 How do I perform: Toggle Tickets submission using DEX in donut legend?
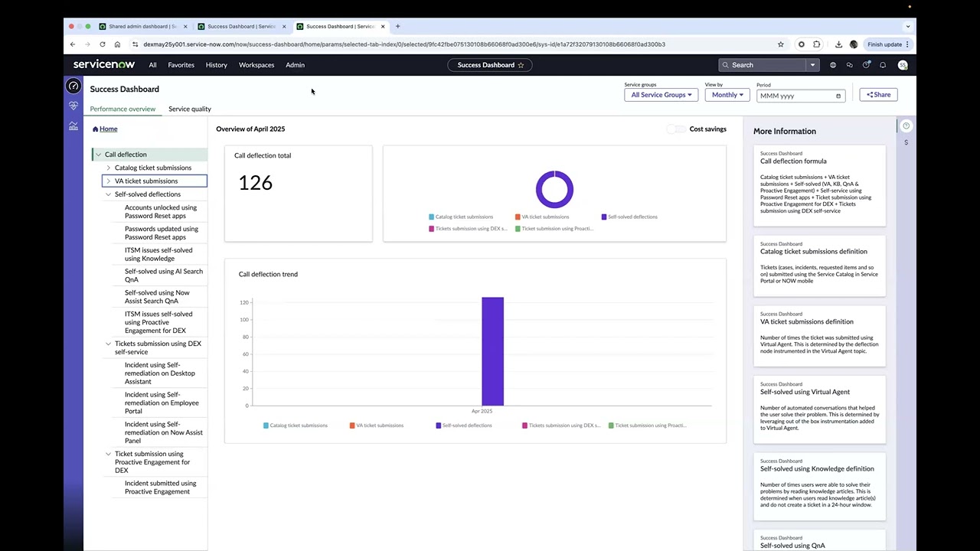point(468,229)
